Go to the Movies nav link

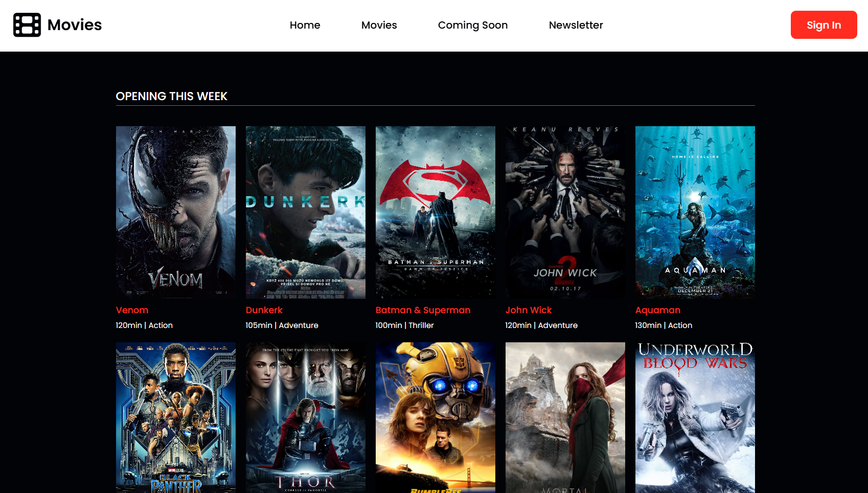pos(379,25)
